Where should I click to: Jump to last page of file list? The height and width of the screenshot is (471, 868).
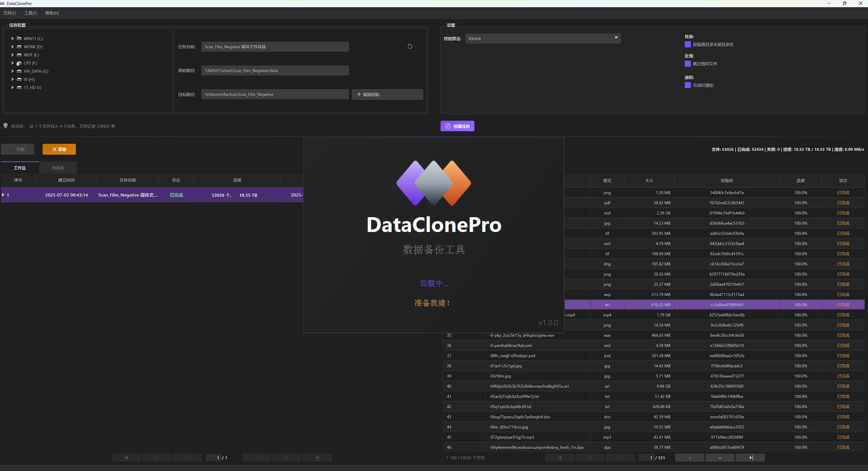[x=751, y=457]
